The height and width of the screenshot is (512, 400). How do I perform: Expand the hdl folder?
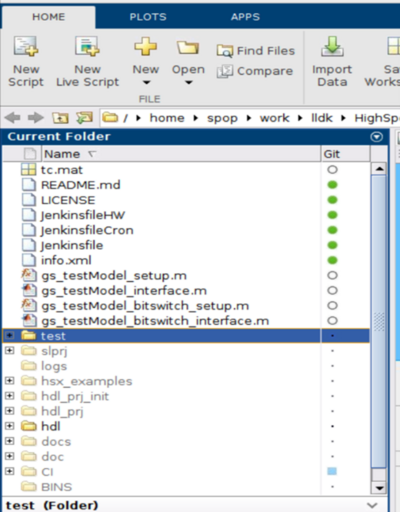(10, 426)
